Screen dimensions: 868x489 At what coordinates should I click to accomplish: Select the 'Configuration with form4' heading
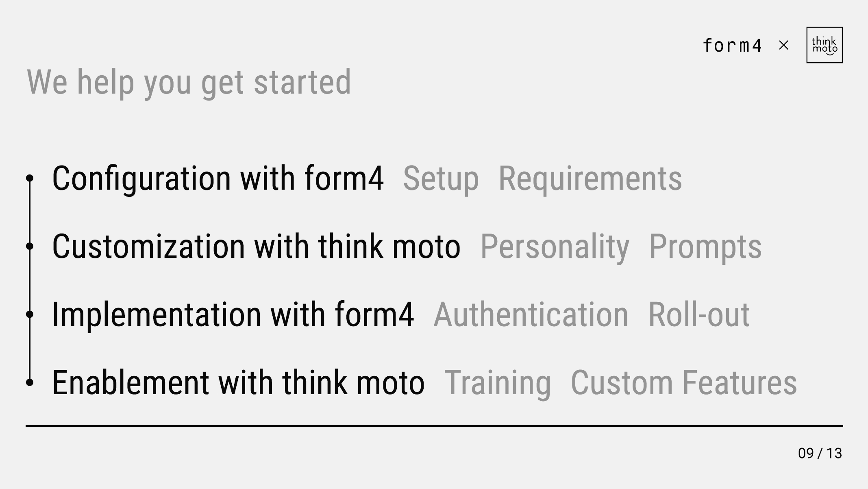218,178
